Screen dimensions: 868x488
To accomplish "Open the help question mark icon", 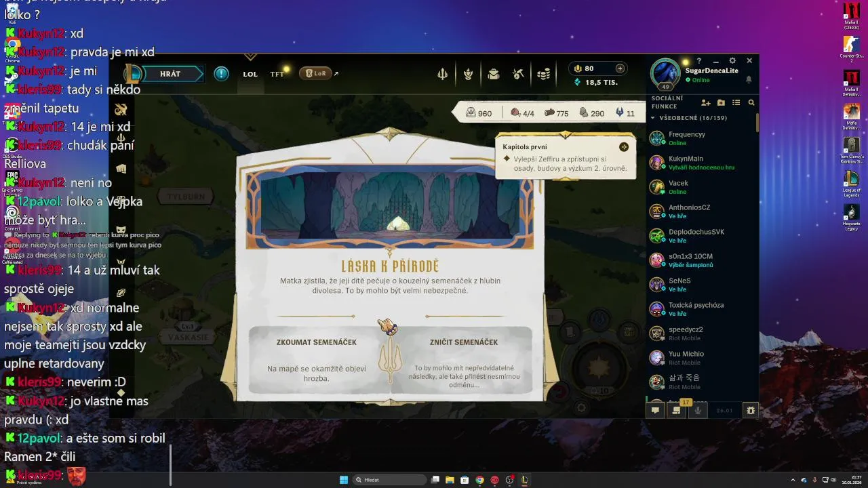I will pos(699,61).
